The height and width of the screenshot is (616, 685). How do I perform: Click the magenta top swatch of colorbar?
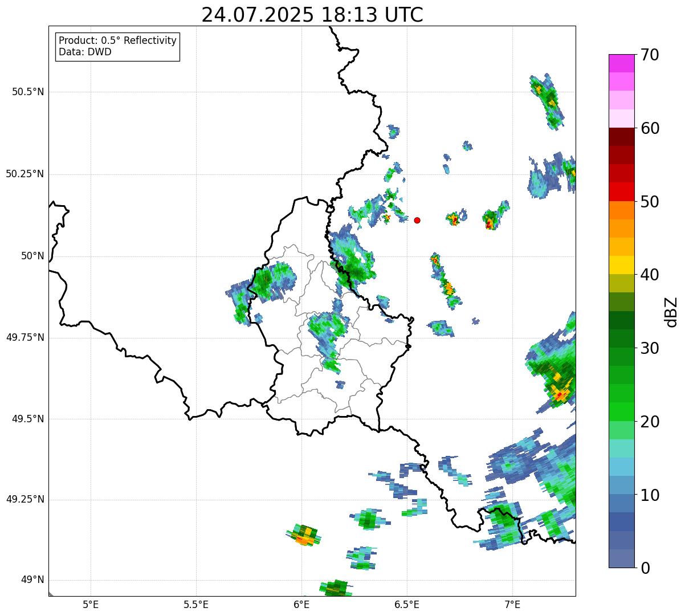621,63
